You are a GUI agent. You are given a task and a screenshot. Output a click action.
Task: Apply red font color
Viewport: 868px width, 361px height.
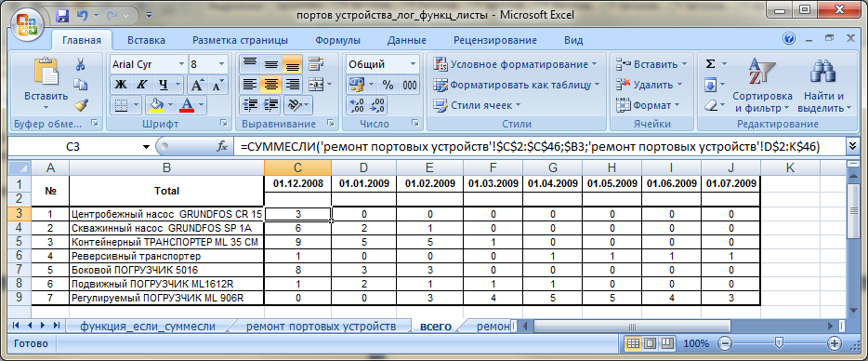coord(187,105)
